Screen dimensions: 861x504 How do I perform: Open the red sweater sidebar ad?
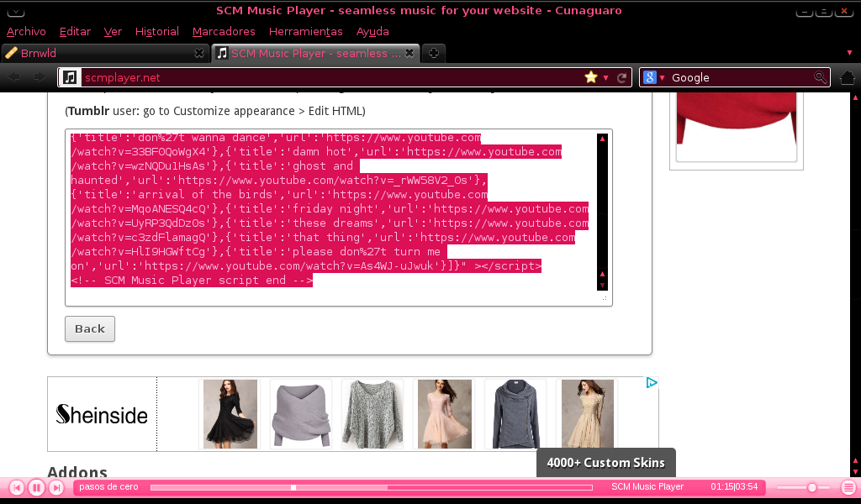pyautogui.click(x=737, y=127)
